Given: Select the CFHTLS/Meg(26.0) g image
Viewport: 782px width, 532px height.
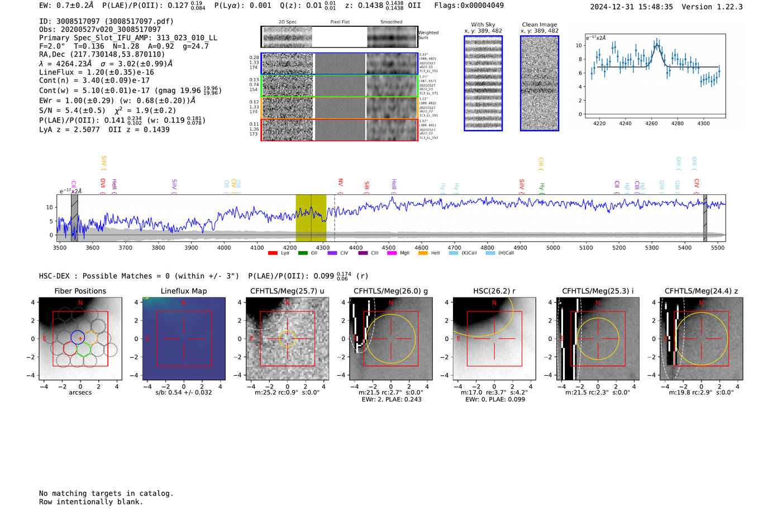Looking at the screenshot, I should pyautogui.click(x=391, y=339).
